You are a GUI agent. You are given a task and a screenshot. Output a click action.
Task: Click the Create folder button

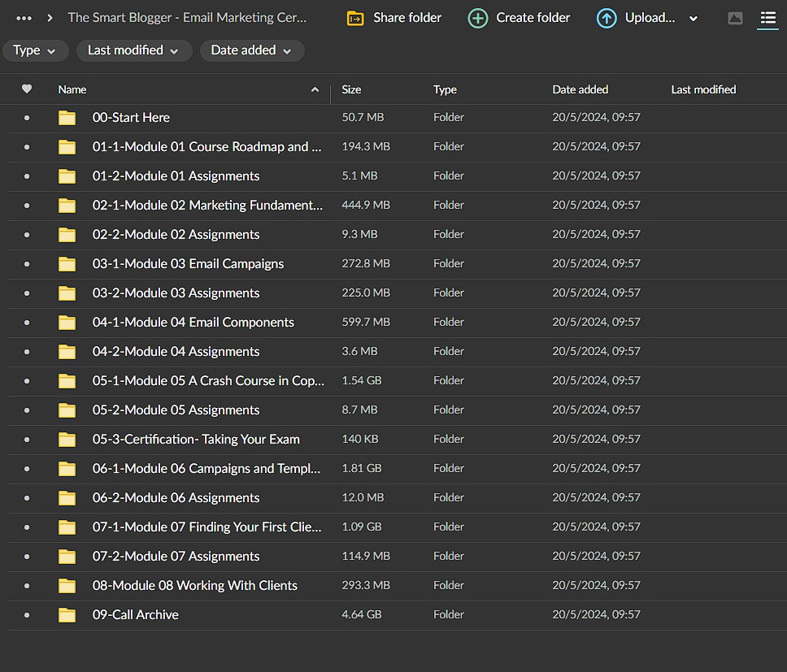tap(519, 17)
